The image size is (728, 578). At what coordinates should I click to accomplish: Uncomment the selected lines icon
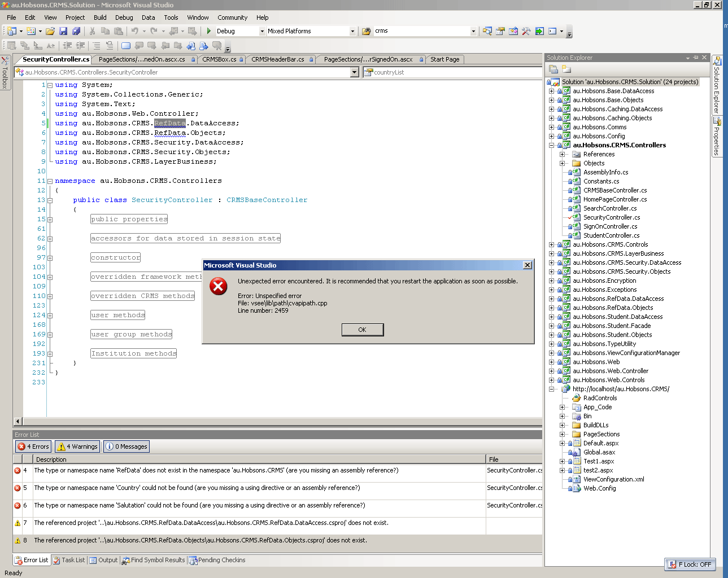click(x=110, y=46)
